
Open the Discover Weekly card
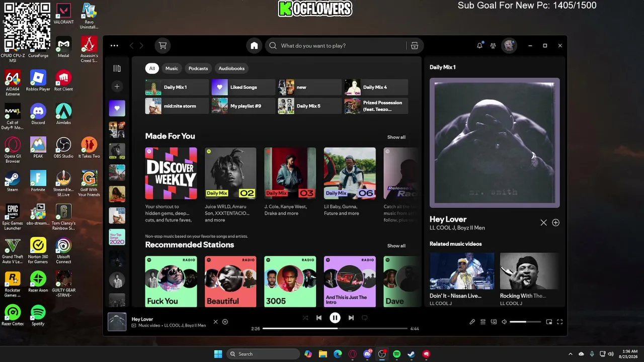[x=171, y=185]
